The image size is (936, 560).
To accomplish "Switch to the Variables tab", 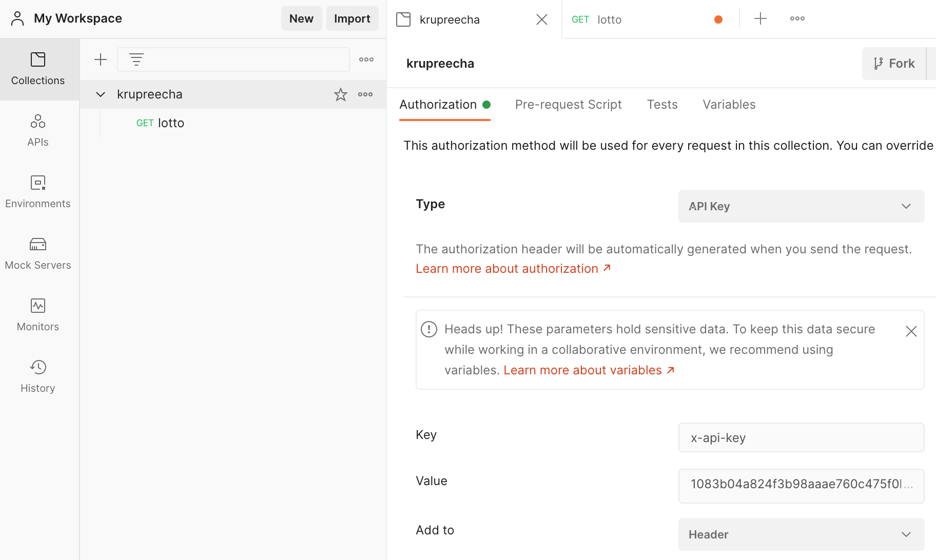I will 729,105.
